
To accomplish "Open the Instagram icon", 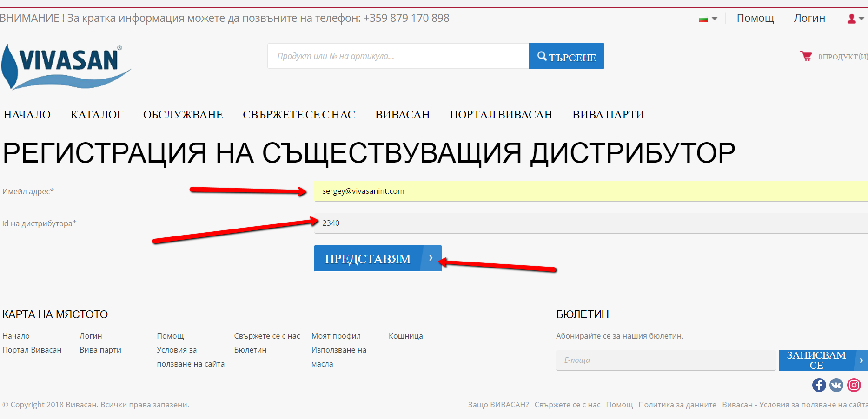I will pyautogui.click(x=854, y=385).
